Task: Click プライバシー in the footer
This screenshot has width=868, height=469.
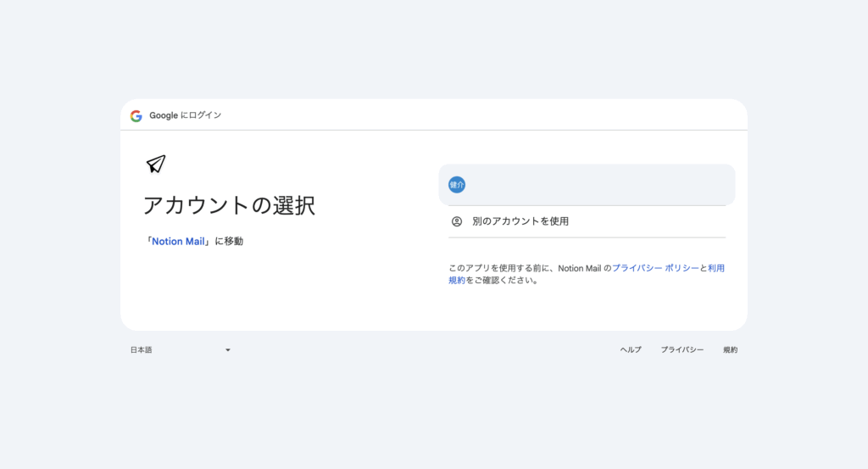Action: [682, 349]
